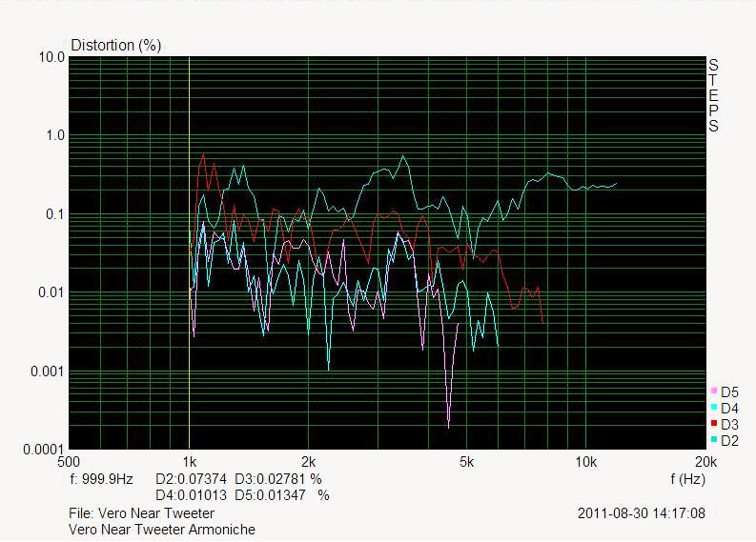Screen dimensions: 756x542
Task: Click the D3 red legend swatch
Action: click(x=714, y=423)
